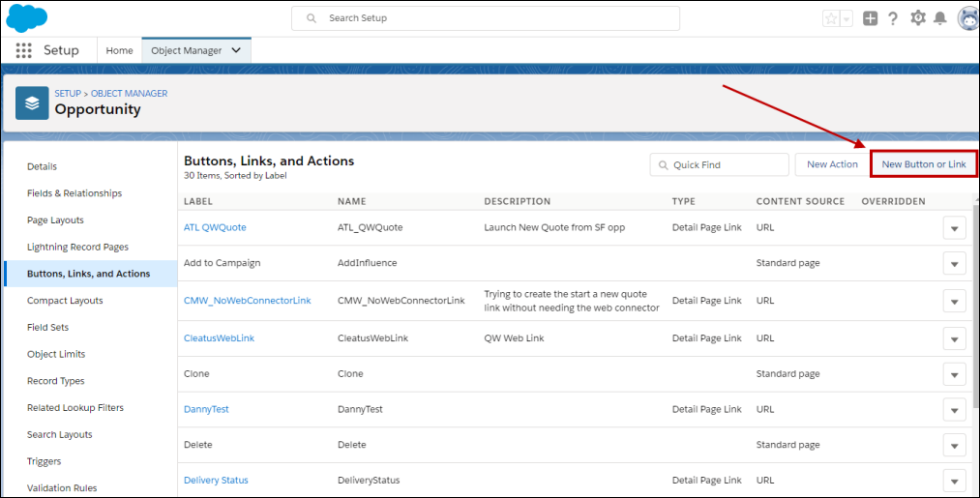Click the Salesforce cloud logo
The image size is (980, 498).
click(x=27, y=18)
